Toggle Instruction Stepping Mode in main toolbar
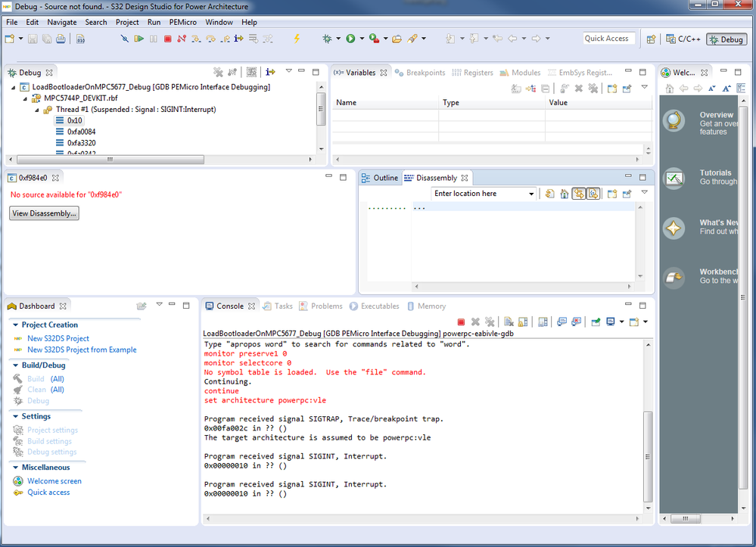756x547 pixels. [x=238, y=39]
